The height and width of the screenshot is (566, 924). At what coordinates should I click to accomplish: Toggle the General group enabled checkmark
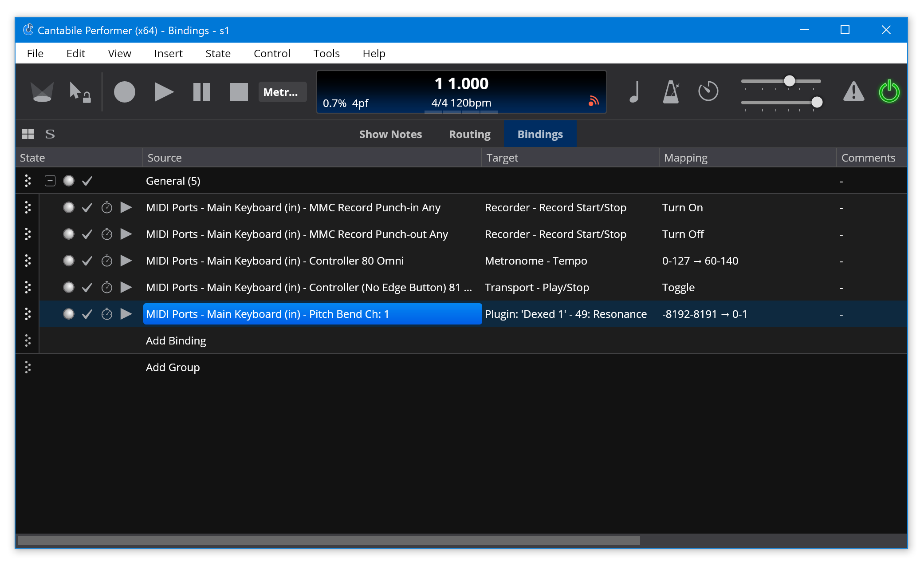[x=87, y=181]
